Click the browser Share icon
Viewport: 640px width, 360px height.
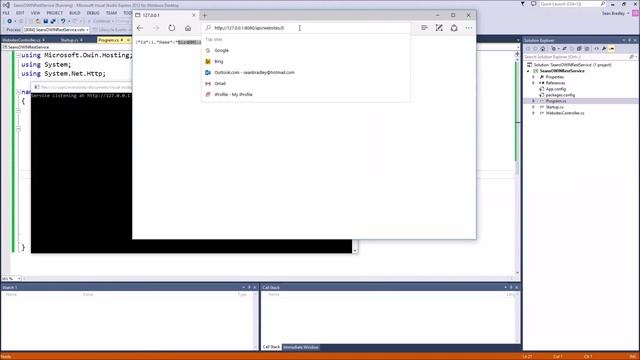tap(454, 28)
